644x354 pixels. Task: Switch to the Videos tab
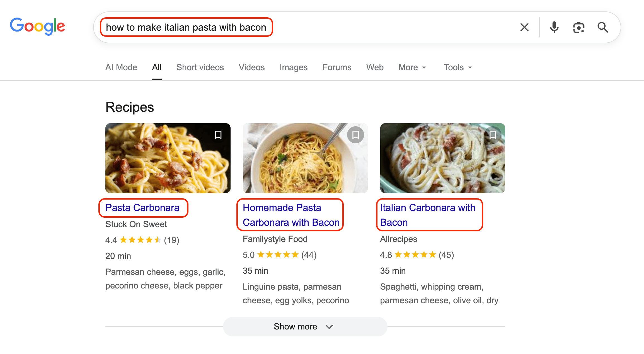(251, 67)
